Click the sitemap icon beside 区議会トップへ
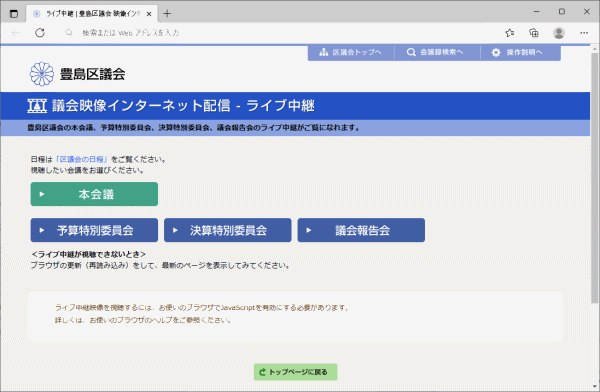Image resolution: width=600 pixels, height=392 pixels. point(324,52)
